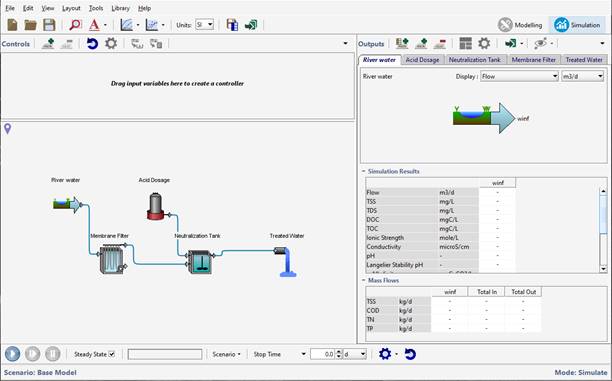Viewport: 612px width, 381px height.
Task: Open a file via the folder icon
Action: [x=30, y=25]
